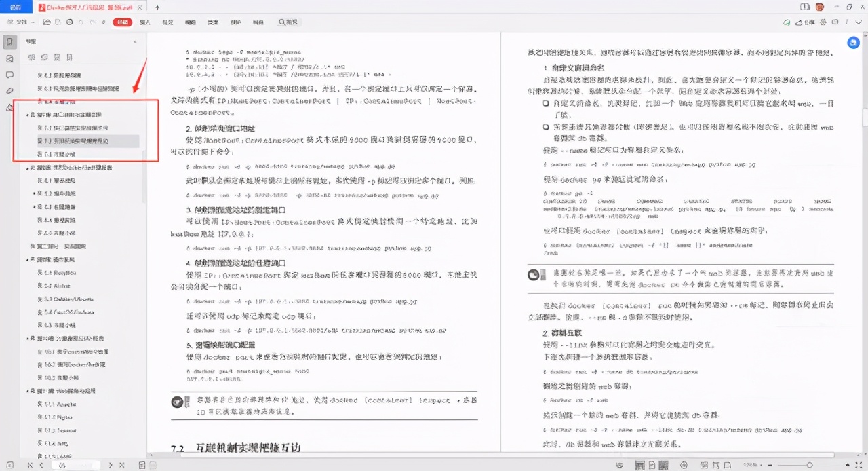Go to the first page with the status bar arrow
The height and width of the screenshot is (471, 868).
30,465
